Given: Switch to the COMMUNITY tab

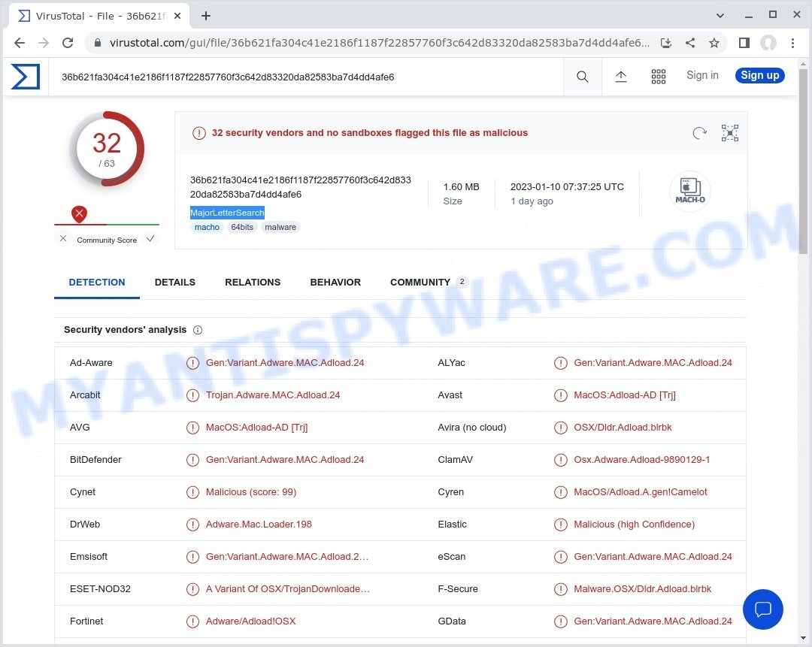Looking at the screenshot, I should pos(429,282).
